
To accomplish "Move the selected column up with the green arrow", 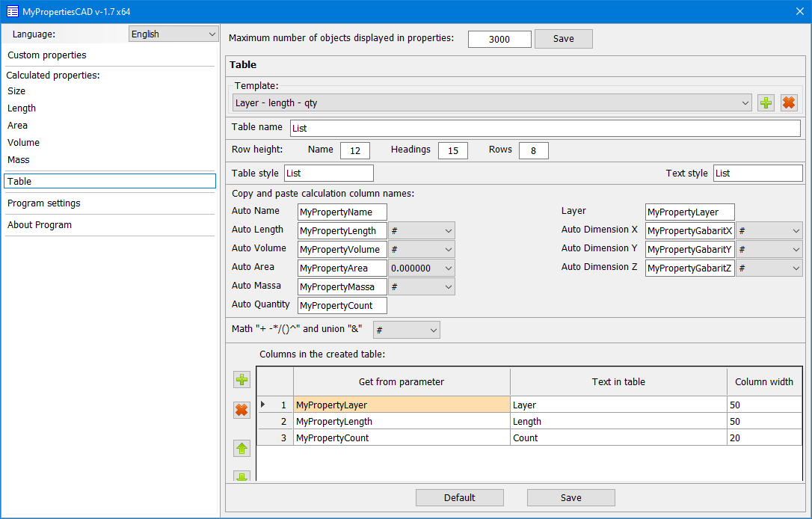I will pos(242,448).
